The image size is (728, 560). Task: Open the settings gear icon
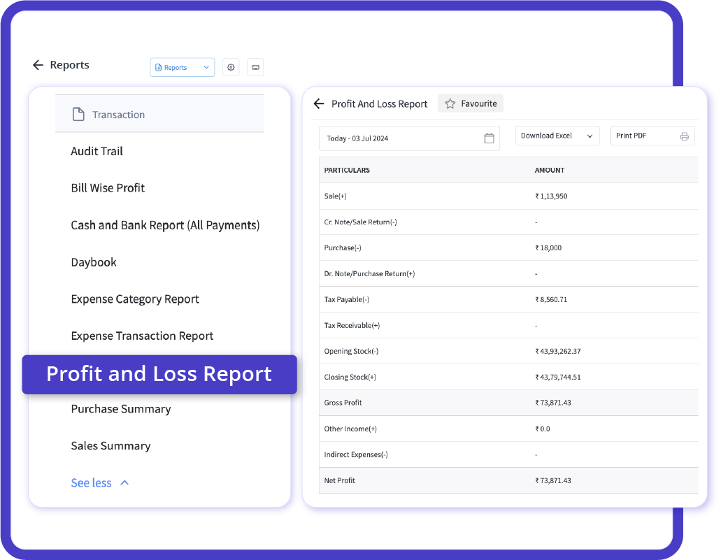[x=231, y=67]
